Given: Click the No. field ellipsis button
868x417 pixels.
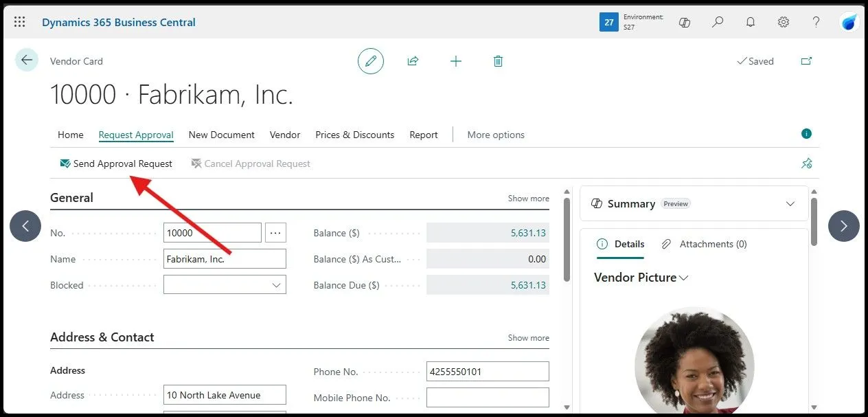Looking at the screenshot, I should [275, 233].
